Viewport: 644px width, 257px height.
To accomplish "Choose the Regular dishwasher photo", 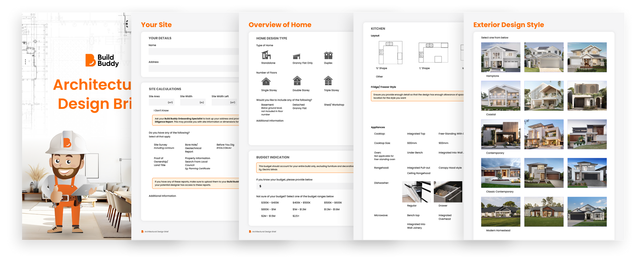I will coord(416,192).
